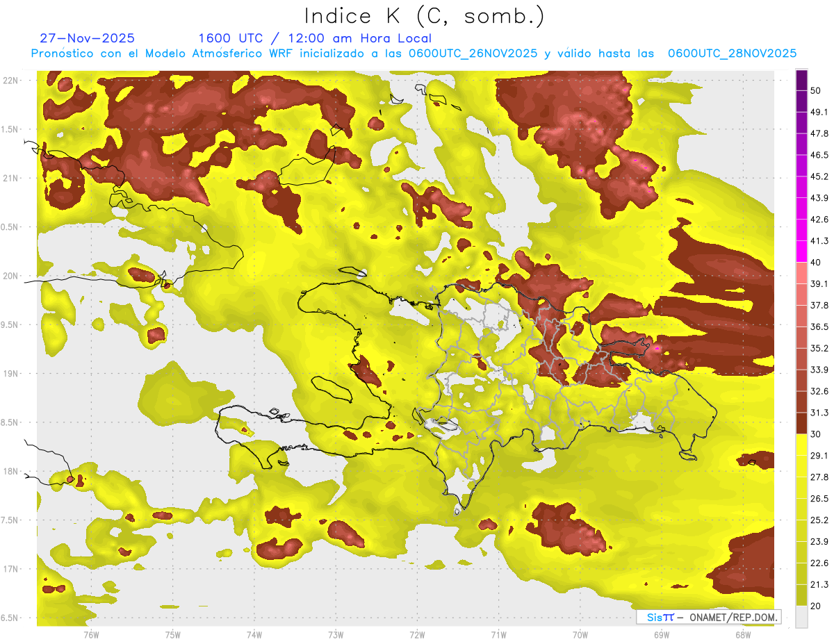Click the '68W' longitude label
Viewport: 834px width, 644px height.
coord(743,635)
